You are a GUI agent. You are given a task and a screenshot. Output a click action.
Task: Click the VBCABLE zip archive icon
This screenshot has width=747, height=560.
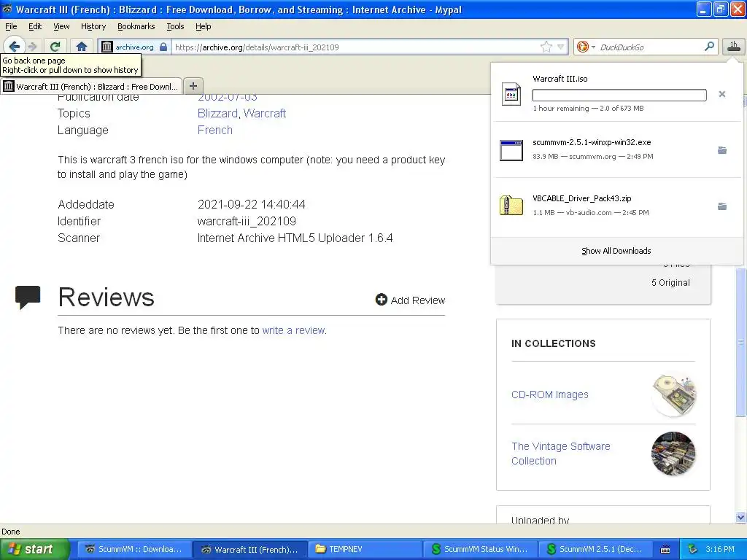511,206
